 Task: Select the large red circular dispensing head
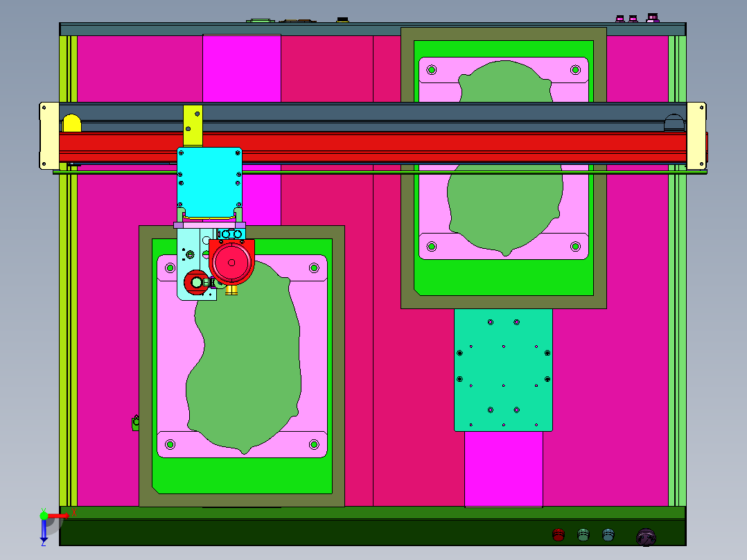point(231,263)
